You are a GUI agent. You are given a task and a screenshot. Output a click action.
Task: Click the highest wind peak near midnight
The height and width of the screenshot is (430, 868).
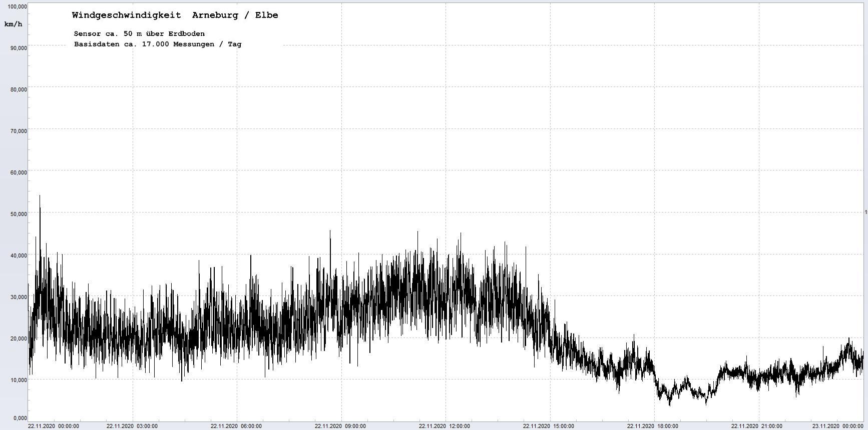pyautogui.click(x=40, y=196)
